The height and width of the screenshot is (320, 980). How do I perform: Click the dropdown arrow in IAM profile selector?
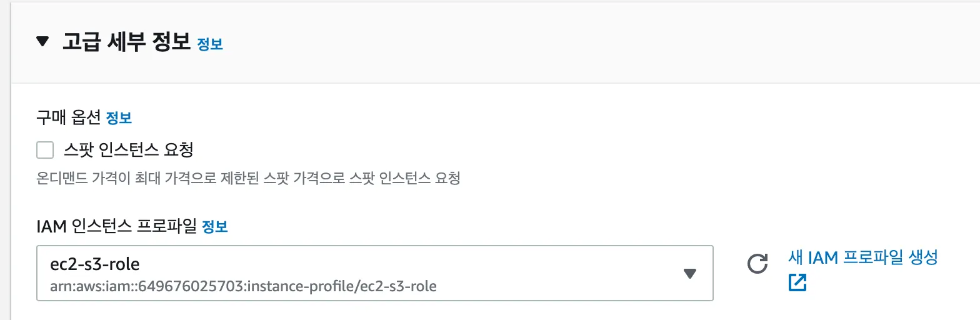[x=689, y=274]
